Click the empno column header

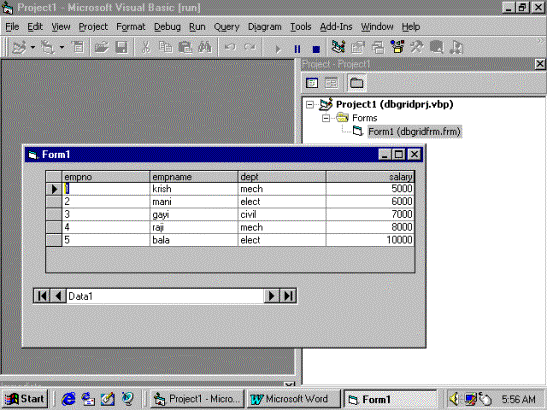pos(106,177)
